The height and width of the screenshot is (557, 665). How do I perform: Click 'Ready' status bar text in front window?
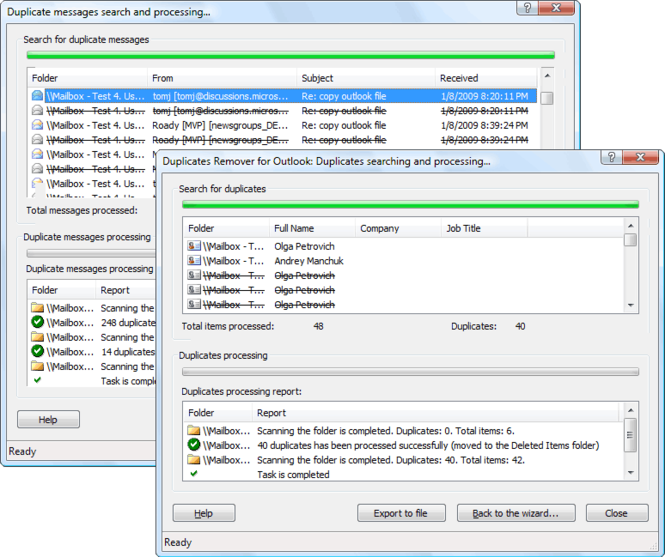(x=178, y=542)
